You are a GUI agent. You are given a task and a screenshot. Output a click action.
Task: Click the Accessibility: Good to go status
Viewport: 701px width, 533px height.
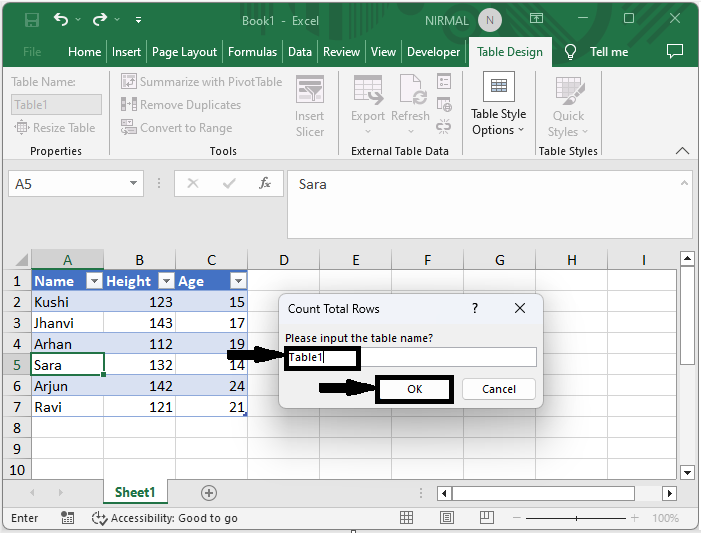pos(165,518)
